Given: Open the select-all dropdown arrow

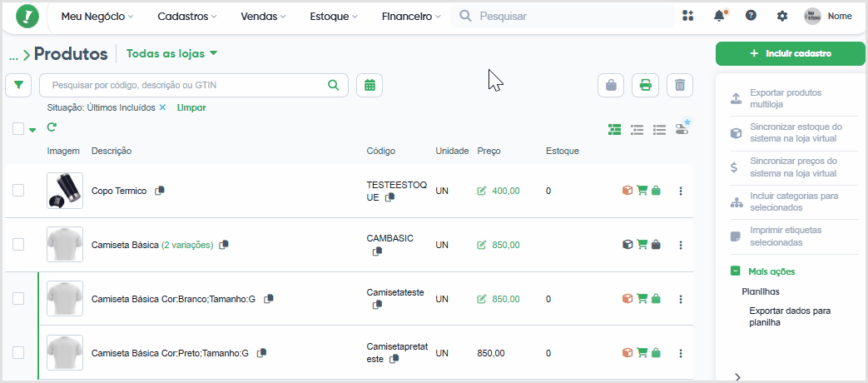Looking at the screenshot, I should tap(32, 130).
